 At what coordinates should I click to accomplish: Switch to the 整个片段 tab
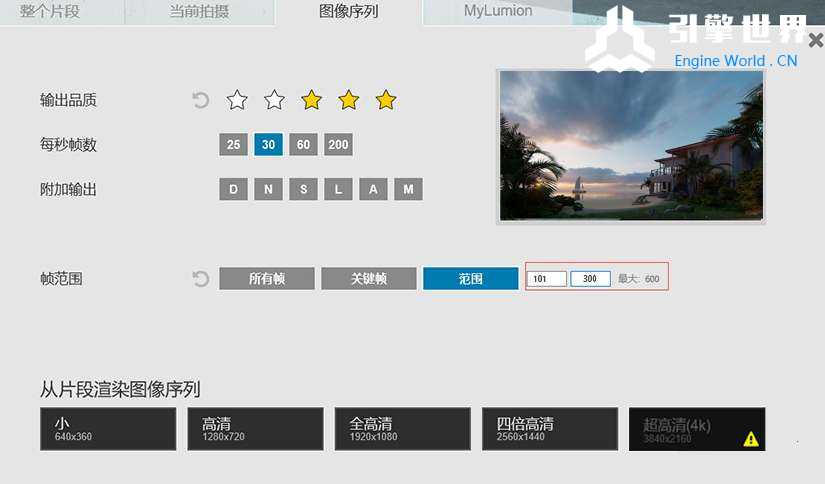click(x=50, y=11)
